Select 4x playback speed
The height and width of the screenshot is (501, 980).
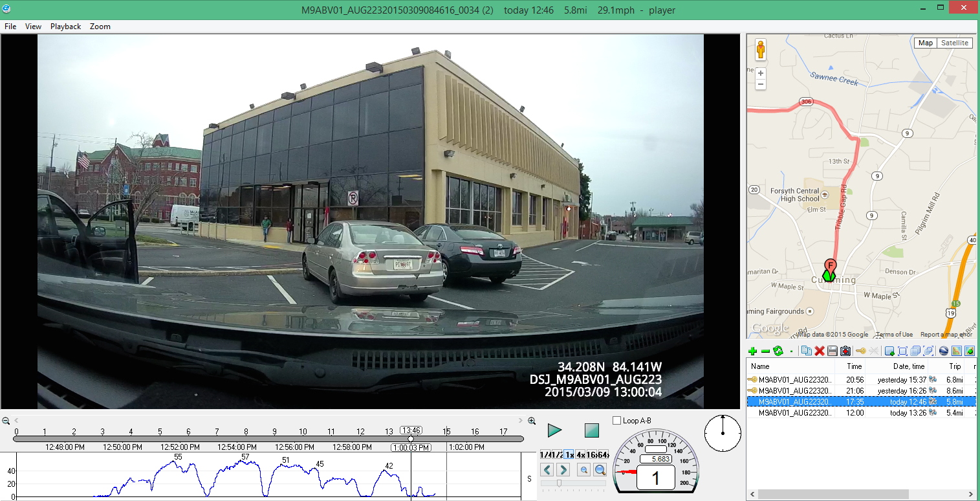tap(581, 454)
